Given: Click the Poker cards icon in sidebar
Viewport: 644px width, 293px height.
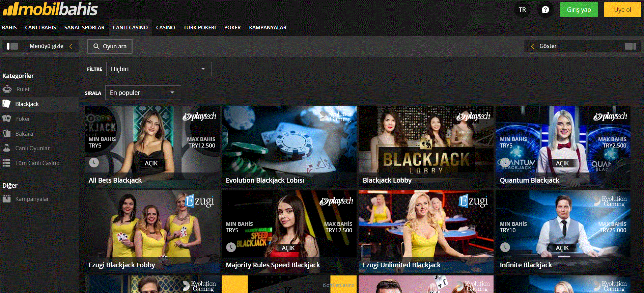Looking at the screenshot, I should coord(7,119).
